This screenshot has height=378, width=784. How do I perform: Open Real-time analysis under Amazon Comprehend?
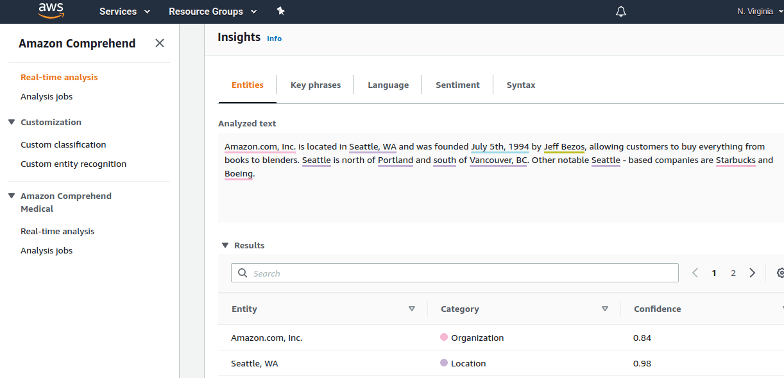pos(59,78)
